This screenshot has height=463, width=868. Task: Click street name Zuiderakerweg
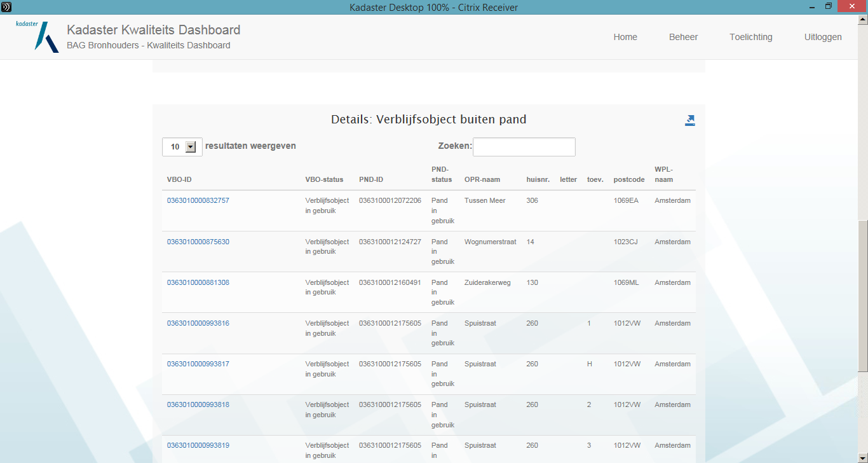tap(487, 282)
